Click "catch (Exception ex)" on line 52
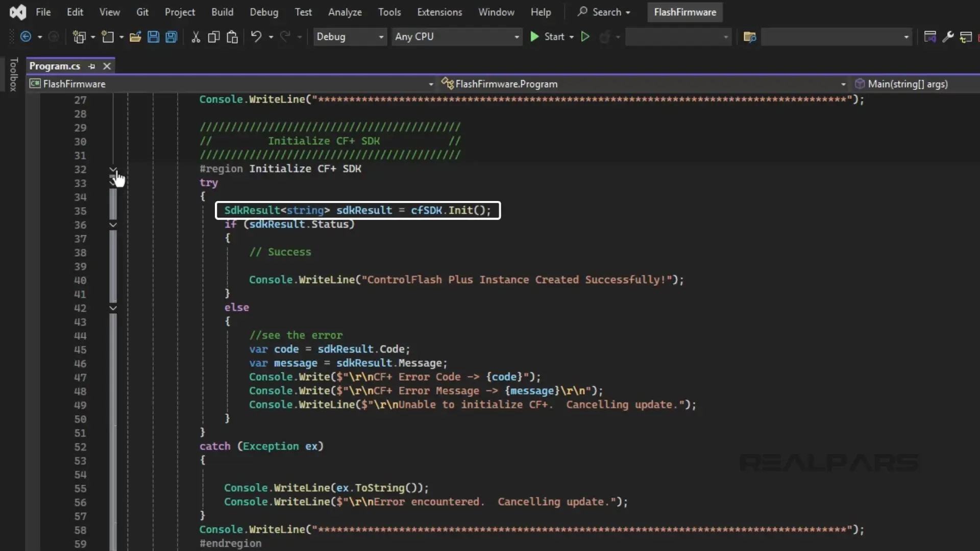Viewport: 980px width, 551px height. (261, 446)
